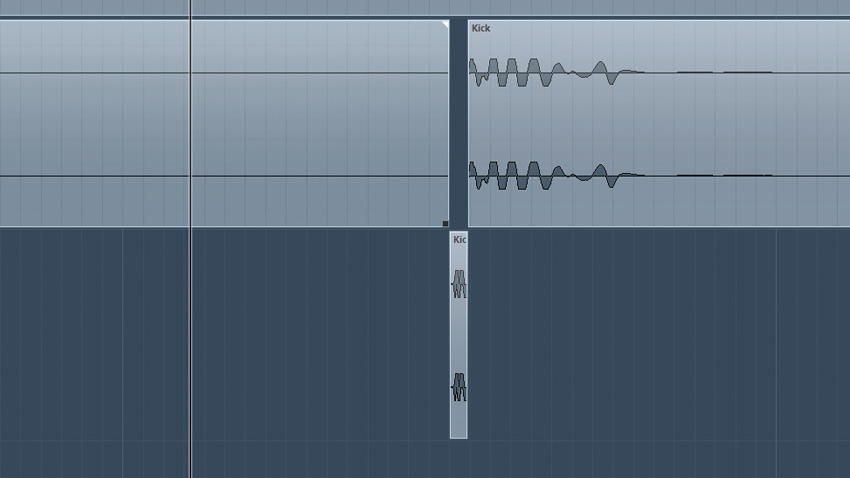Click the lower waveform in the narrow Kic clip
Image resolution: width=850 pixels, height=478 pixels.
(x=459, y=387)
